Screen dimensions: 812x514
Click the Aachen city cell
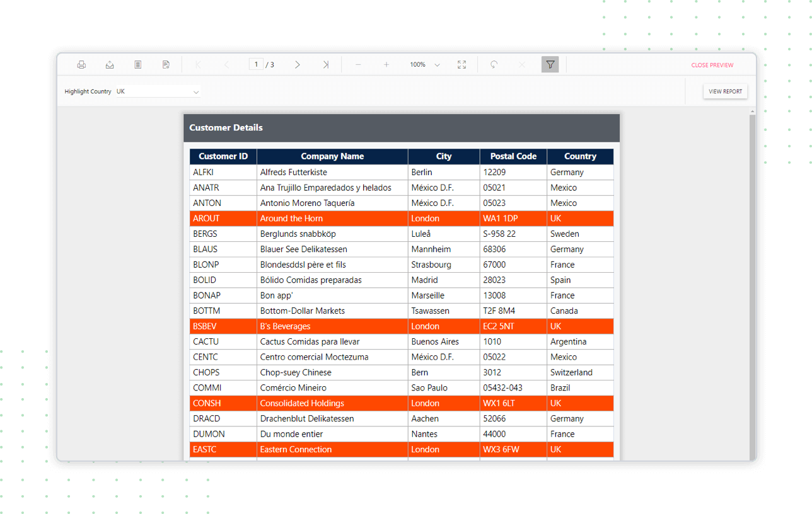click(444, 418)
